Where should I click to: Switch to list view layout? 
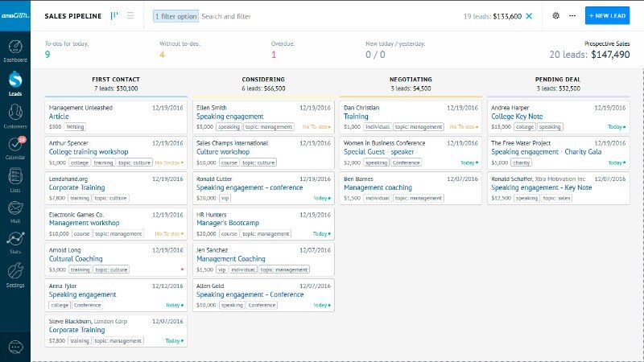pyautogui.click(x=131, y=15)
